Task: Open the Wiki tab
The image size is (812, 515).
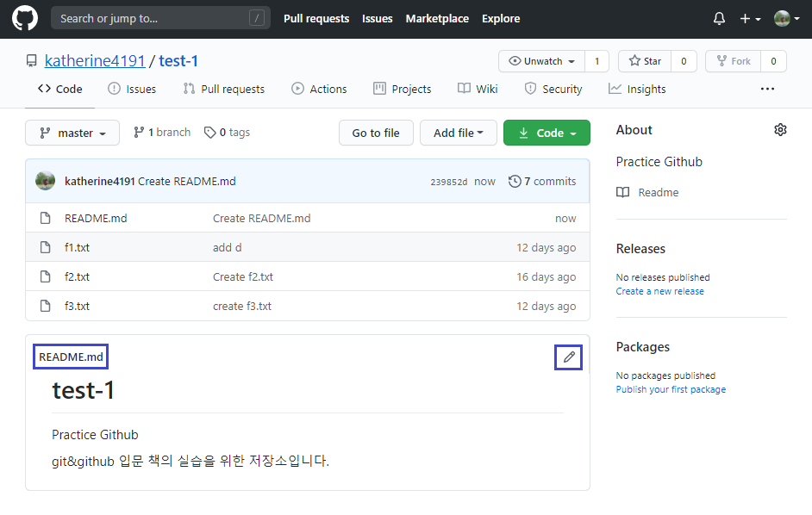Action: click(478, 89)
